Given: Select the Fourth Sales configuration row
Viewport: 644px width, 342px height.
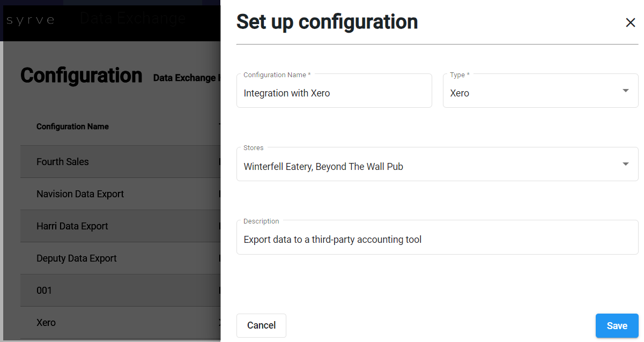Looking at the screenshot, I should (63, 162).
